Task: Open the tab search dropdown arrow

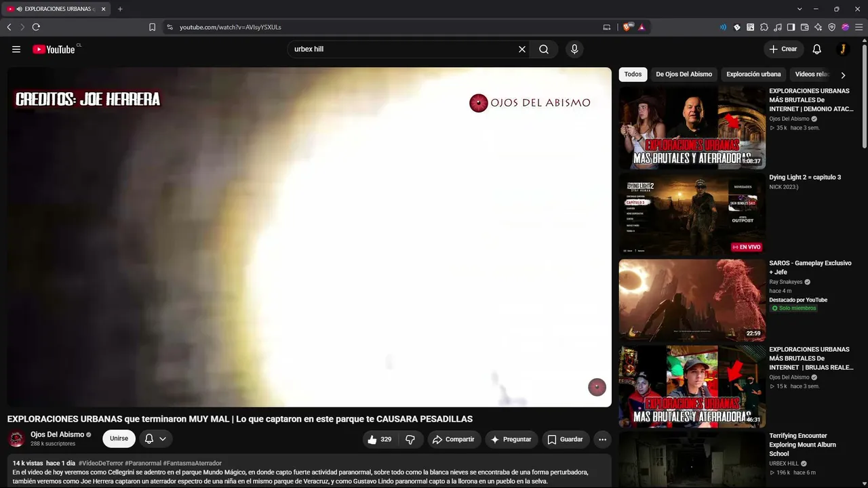Action: coord(800,9)
